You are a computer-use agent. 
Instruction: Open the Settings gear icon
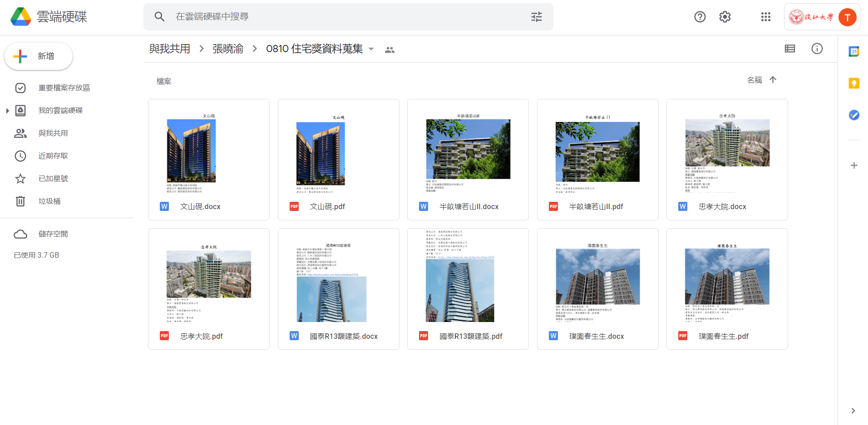(x=725, y=17)
